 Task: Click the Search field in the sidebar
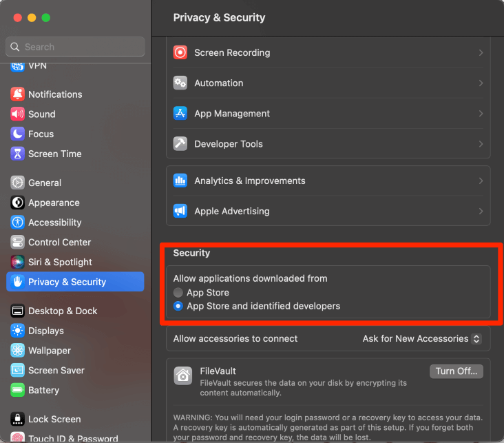76,47
